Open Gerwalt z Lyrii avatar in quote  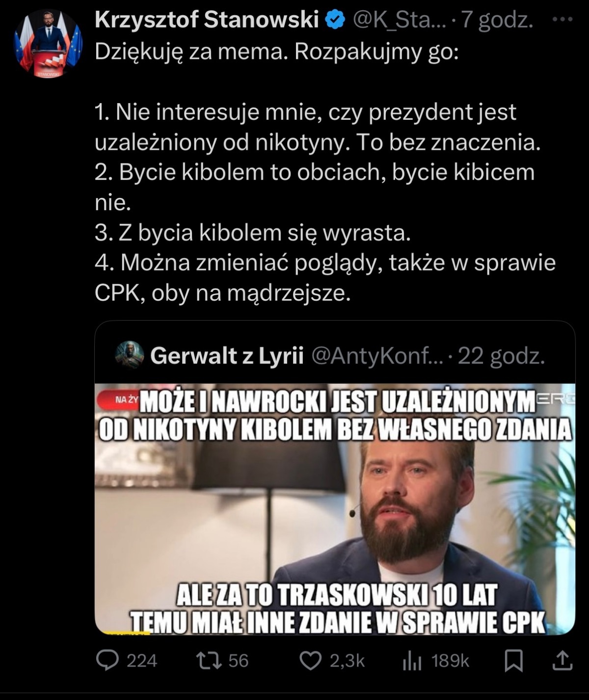click(x=130, y=355)
